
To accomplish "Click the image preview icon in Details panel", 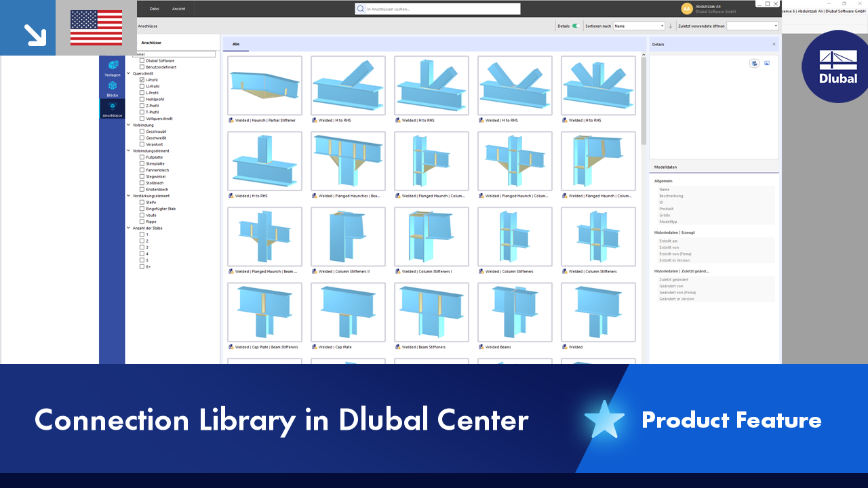I will [x=767, y=62].
